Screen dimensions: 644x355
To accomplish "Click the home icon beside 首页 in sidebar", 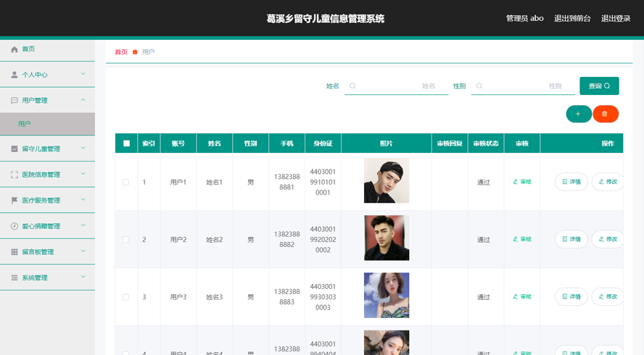I will (15, 49).
